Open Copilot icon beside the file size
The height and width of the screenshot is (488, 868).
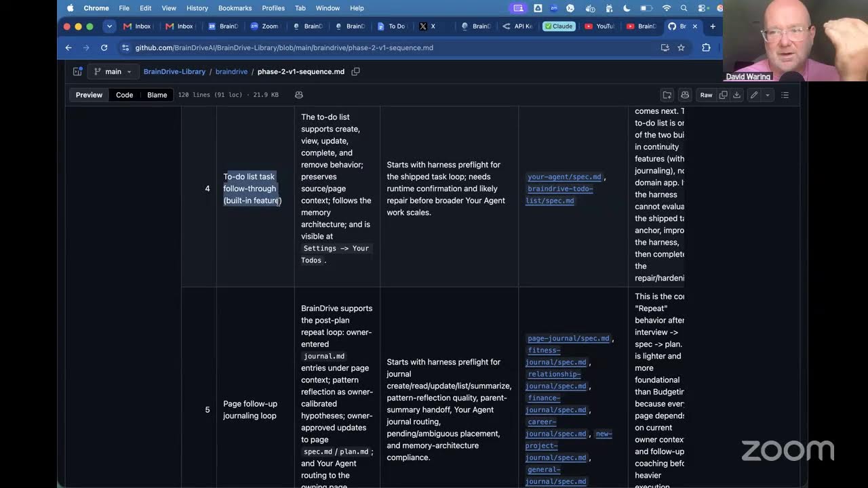(x=298, y=95)
